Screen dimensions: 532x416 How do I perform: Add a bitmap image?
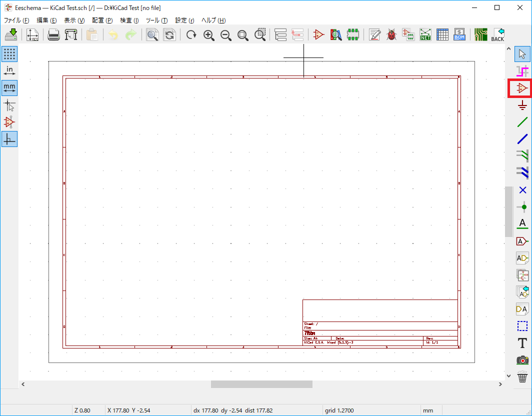[x=522, y=360]
